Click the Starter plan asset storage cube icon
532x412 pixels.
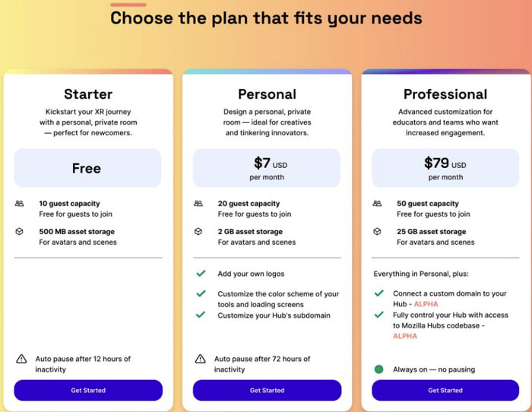19,231
